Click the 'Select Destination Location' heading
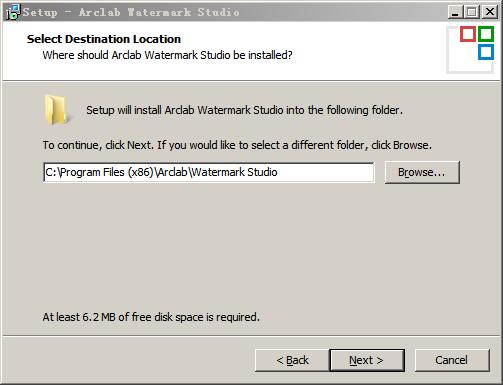Viewport: 503px width, 385px height. (x=104, y=39)
